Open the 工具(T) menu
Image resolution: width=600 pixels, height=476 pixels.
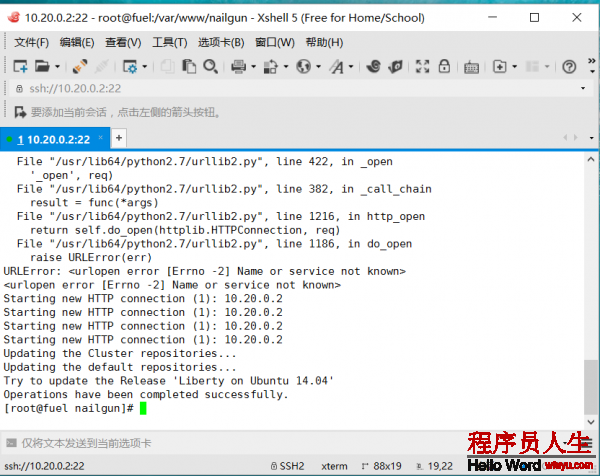(x=170, y=42)
